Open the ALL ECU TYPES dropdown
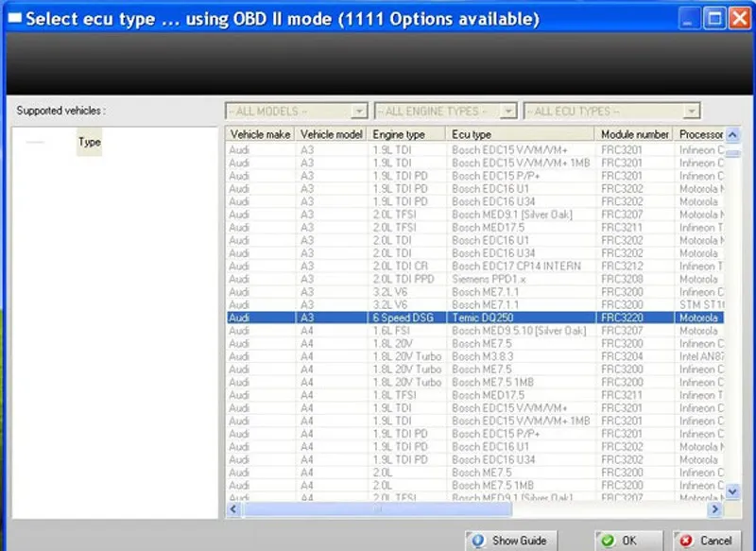 611,112
